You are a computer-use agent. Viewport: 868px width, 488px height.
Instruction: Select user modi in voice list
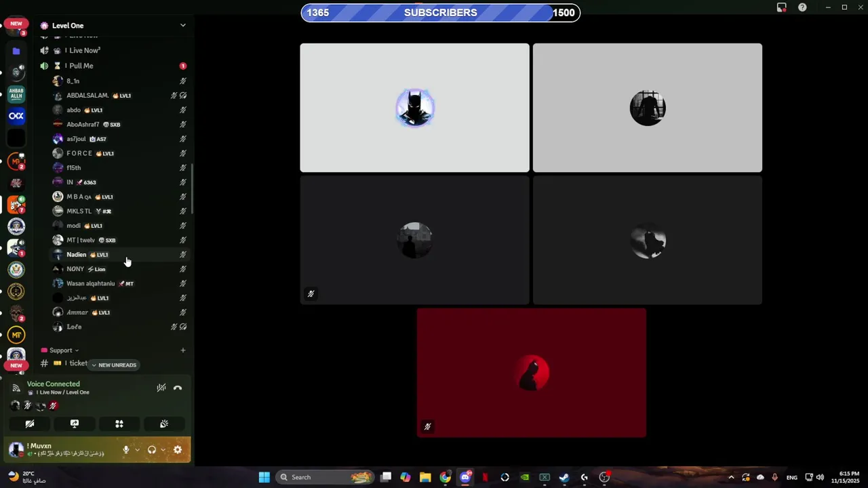pos(119,226)
